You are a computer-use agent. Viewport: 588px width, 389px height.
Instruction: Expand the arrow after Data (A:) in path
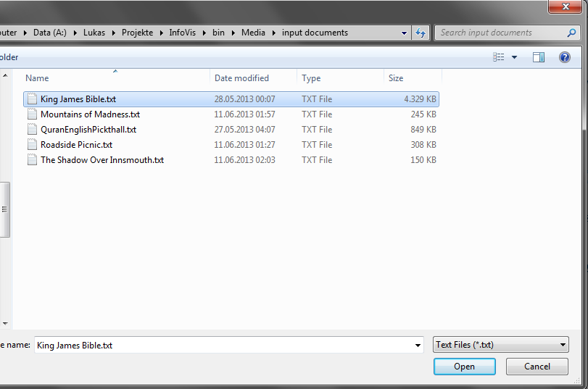point(75,33)
